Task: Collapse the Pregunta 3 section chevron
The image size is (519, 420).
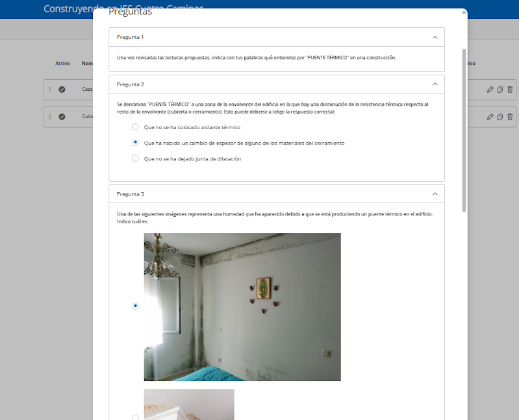Action: (435, 194)
